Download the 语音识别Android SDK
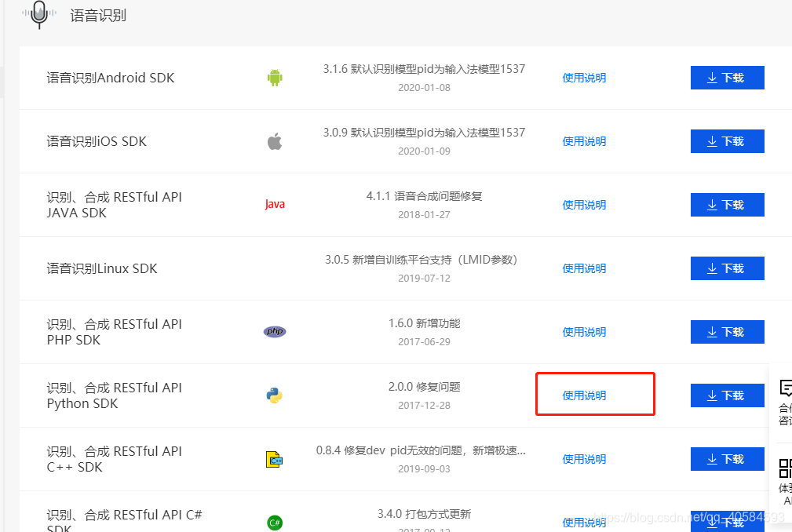The height and width of the screenshot is (532, 792). pyautogui.click(x=728, y=78)
